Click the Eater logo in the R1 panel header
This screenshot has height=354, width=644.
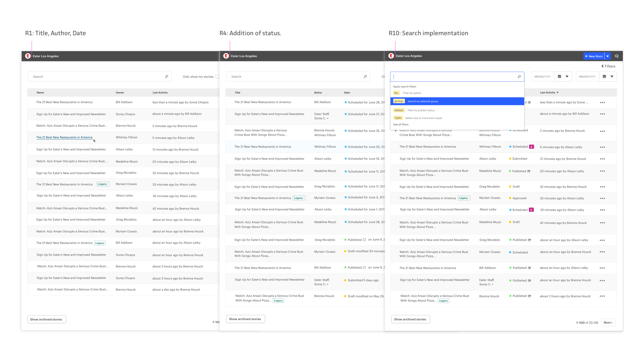tap(28, 56)
